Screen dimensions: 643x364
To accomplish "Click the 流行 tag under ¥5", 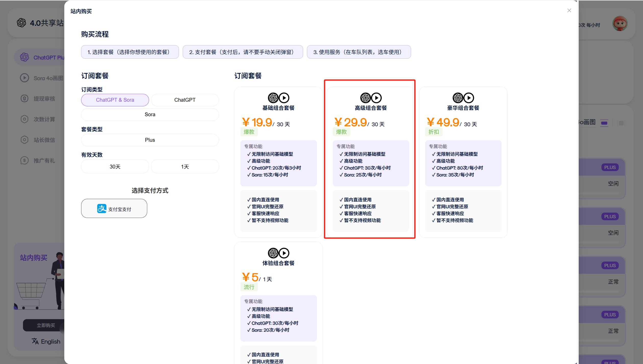I will pyautogui.click(x=249, y=287).
